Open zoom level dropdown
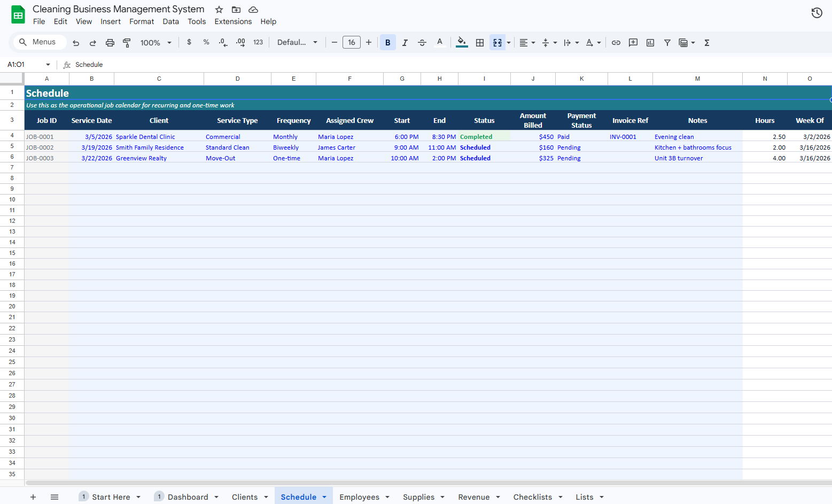Image resolution: width=832 pixels, height=504 pixels. pyautogui.click(x=155, y=43)
